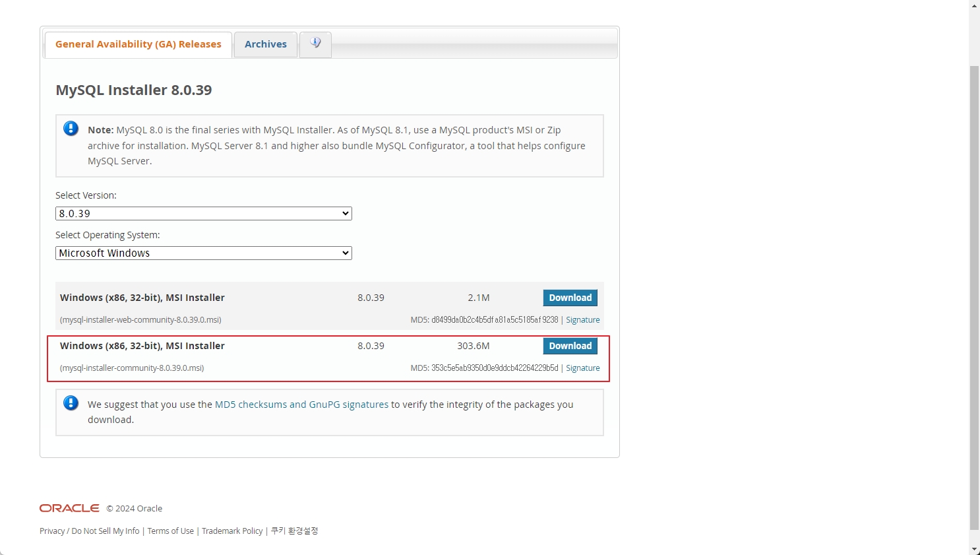Viewport: 980px width, 555px height.
Task: Click the blue note icon beside MySQL 8.0 note
Action: [x=71, y=129]
